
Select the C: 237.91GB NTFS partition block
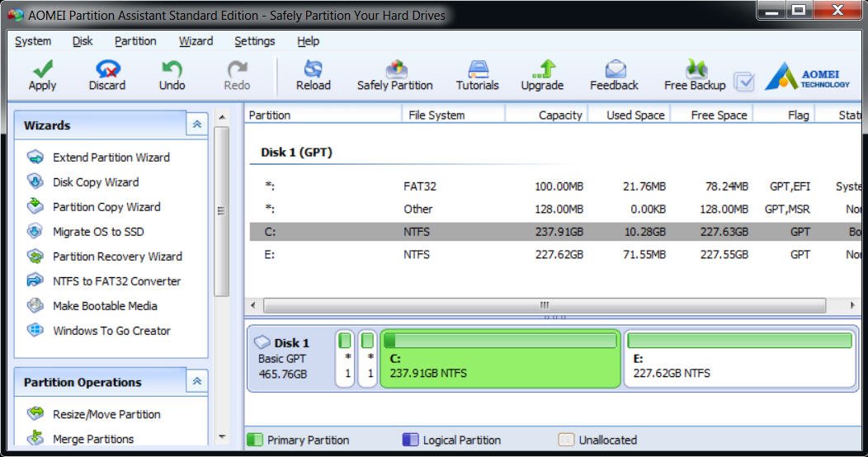(x=501, y=359)
